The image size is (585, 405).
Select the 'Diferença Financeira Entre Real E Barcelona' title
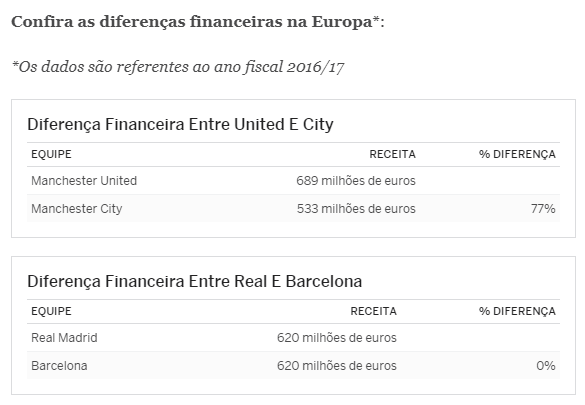[194, 281]
